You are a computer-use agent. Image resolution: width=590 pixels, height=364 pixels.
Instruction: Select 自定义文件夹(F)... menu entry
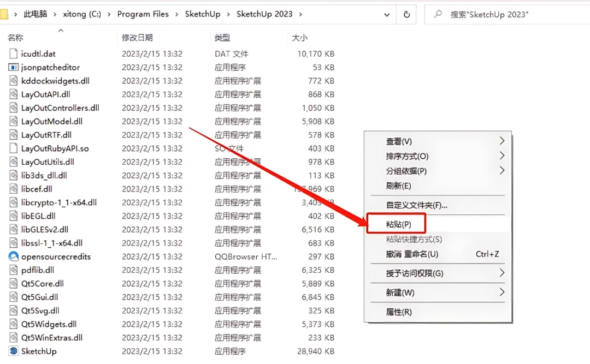click(x=438, y=205)
